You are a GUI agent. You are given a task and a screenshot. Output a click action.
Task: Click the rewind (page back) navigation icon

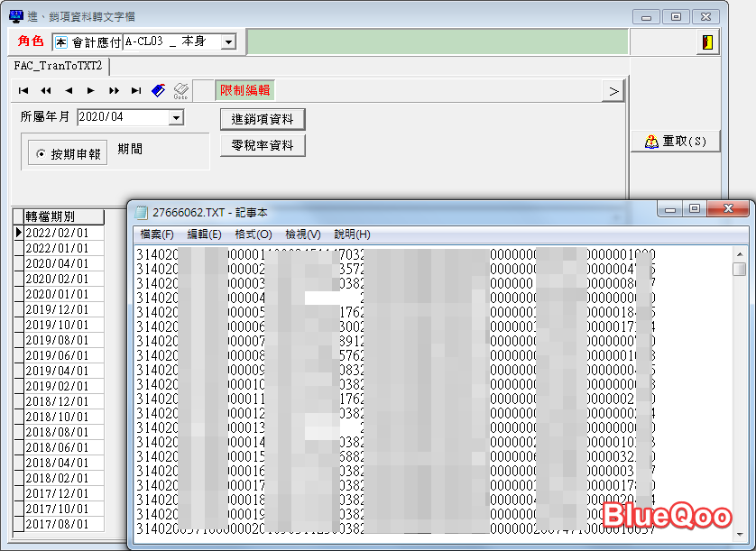tap(46, 90)
